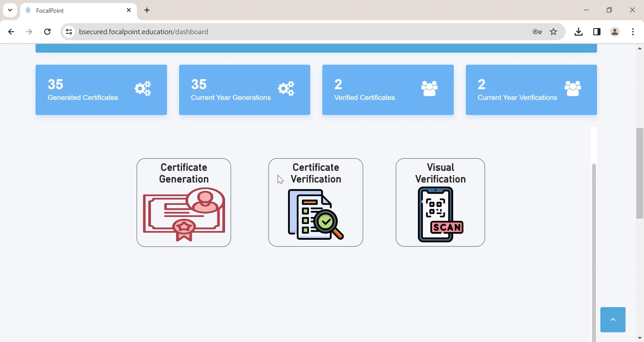Open the browser Downloads icon
This screenshot has width=644, height=342.
coord(579,32)
